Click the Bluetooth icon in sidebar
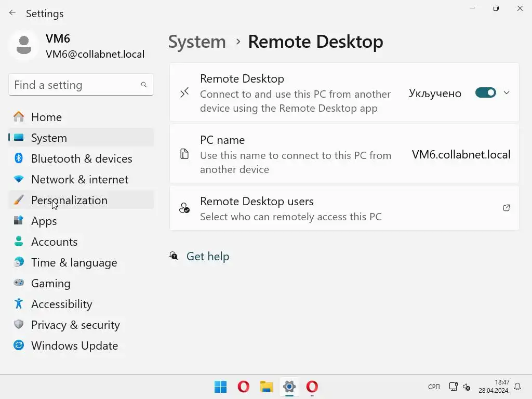Screen dimensions: 532x399 click(x=19, y=158)
